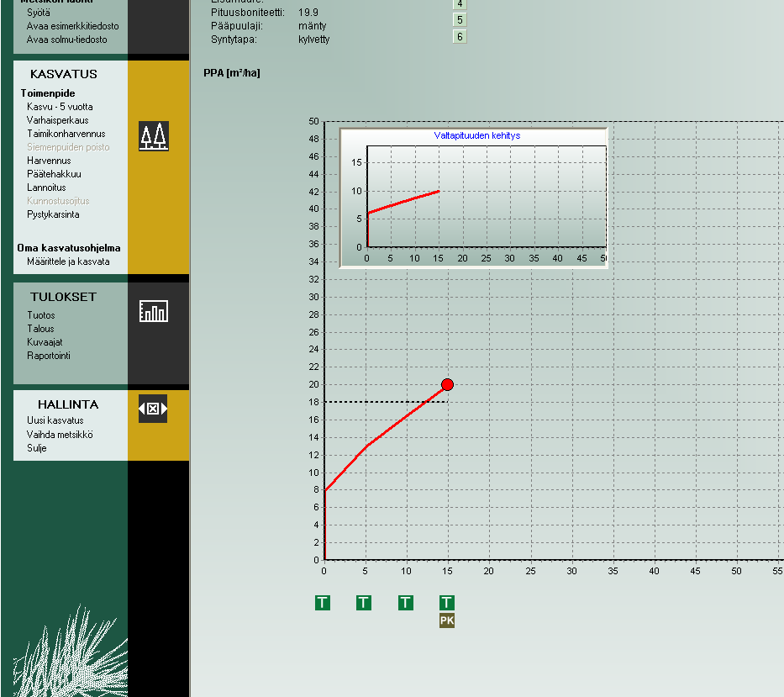Click the Pituusboniteetti value 19.9

click(308, 13)
